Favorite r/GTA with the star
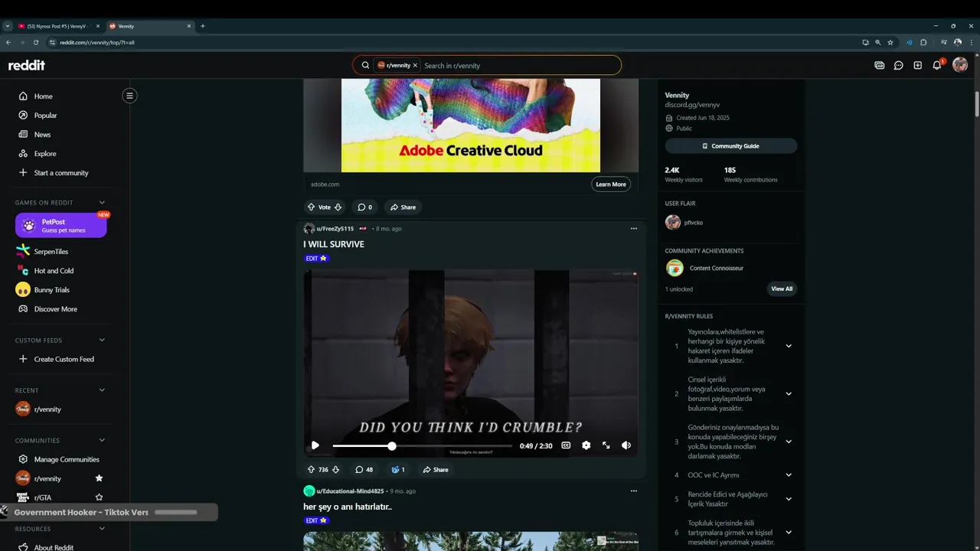Viewport: 980px width, 551px height. [99, 497]
